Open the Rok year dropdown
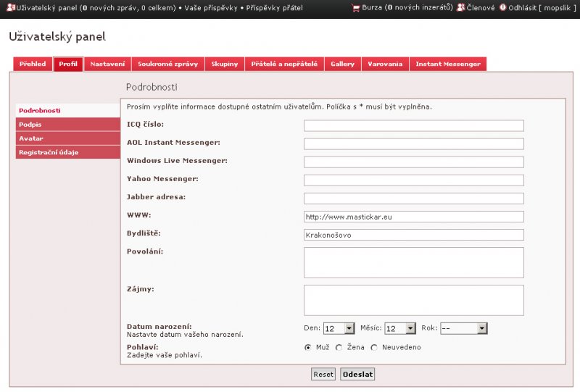580x392 pixels. point(463,328)
